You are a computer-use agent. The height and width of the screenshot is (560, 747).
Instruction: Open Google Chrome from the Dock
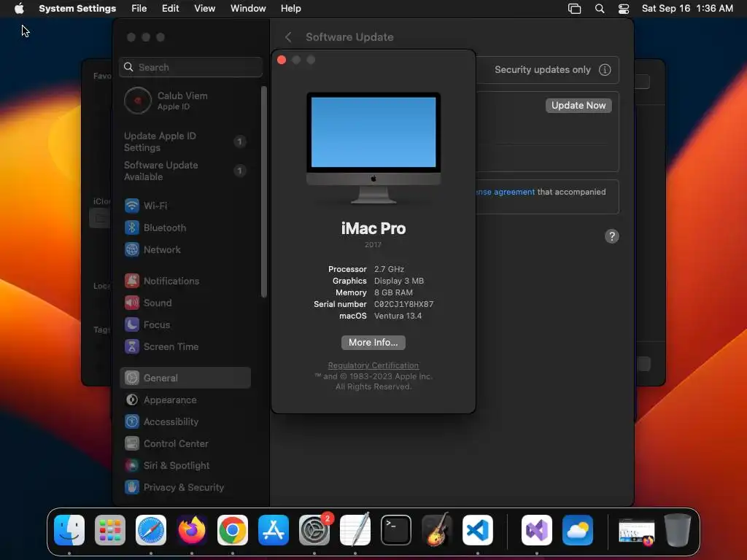[x=233, y=529]
